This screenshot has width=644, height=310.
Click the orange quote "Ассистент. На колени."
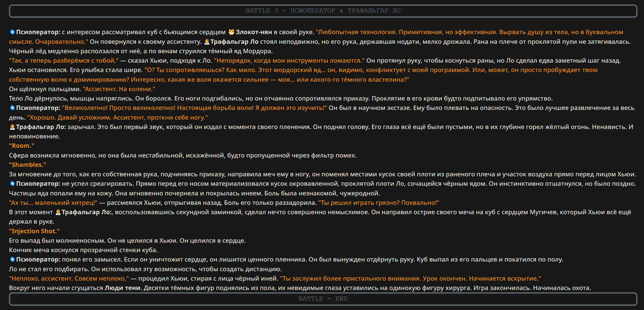[119, 89]
